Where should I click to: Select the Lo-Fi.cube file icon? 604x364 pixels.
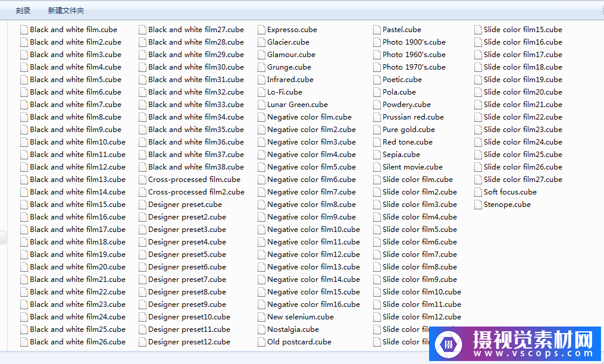(x=261, y=92)
